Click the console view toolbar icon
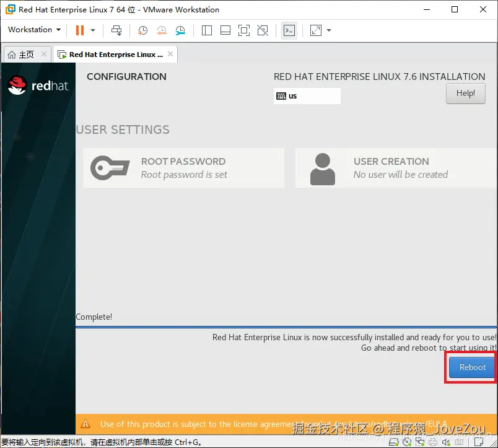This screenshot has height=448, width=498. 289,30
